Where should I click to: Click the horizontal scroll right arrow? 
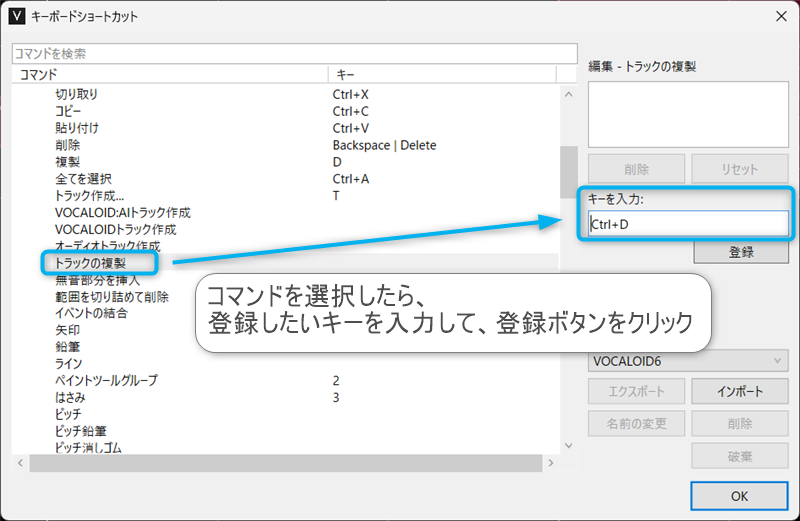point(551,463)
